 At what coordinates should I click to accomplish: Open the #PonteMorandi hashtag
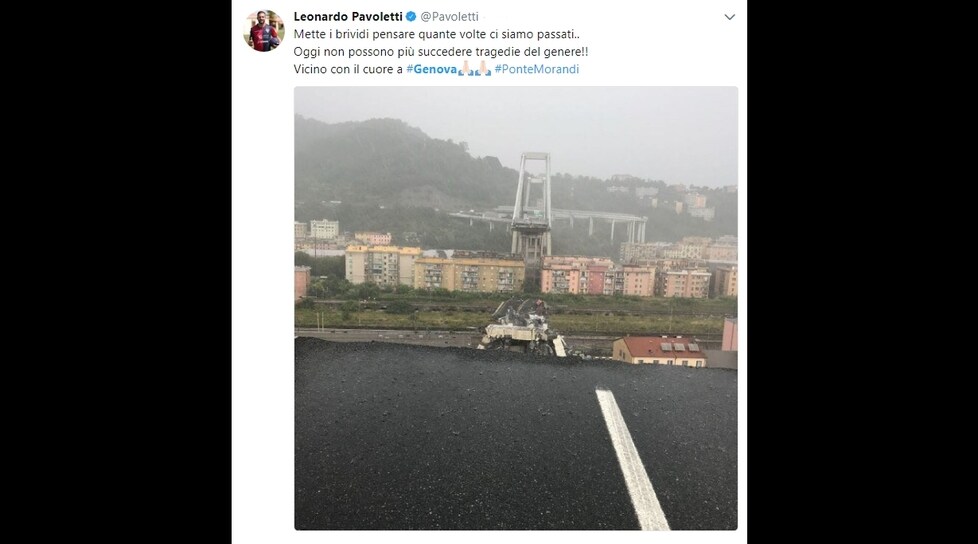click(536, 69)
